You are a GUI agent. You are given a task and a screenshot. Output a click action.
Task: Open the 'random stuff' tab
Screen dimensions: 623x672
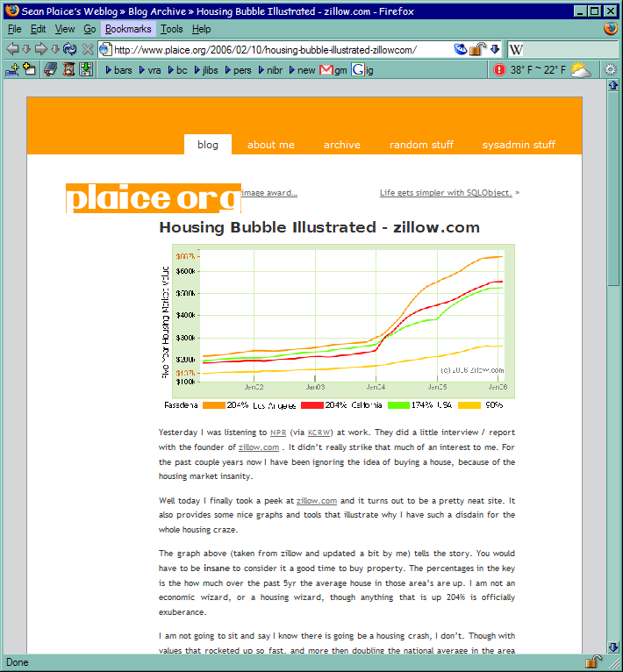coord(421,145)
